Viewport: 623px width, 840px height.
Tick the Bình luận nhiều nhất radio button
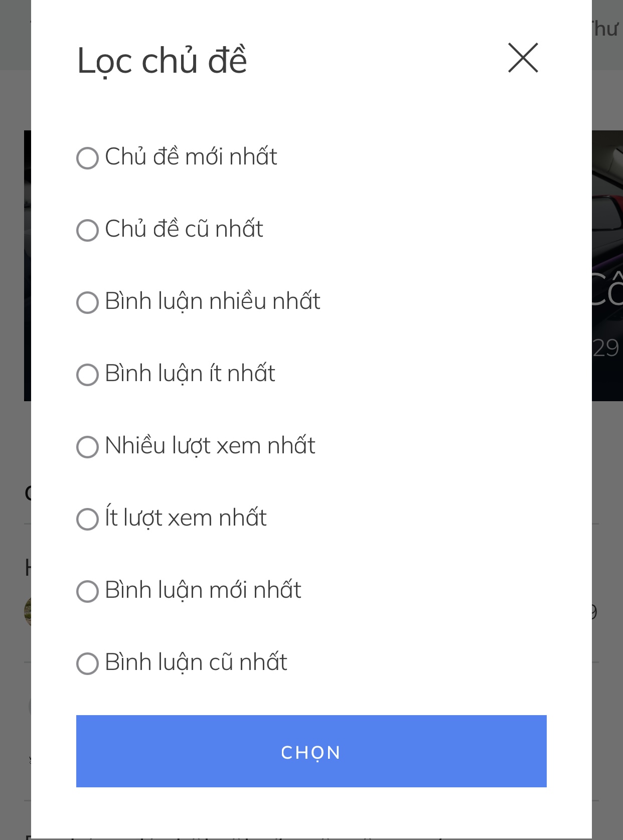coord(87,302)
